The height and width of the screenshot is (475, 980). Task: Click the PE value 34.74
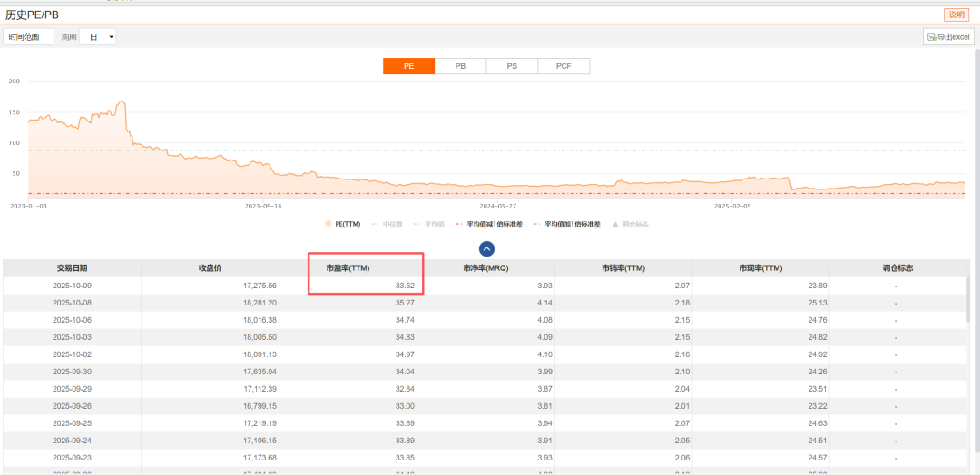click(405, 320)
